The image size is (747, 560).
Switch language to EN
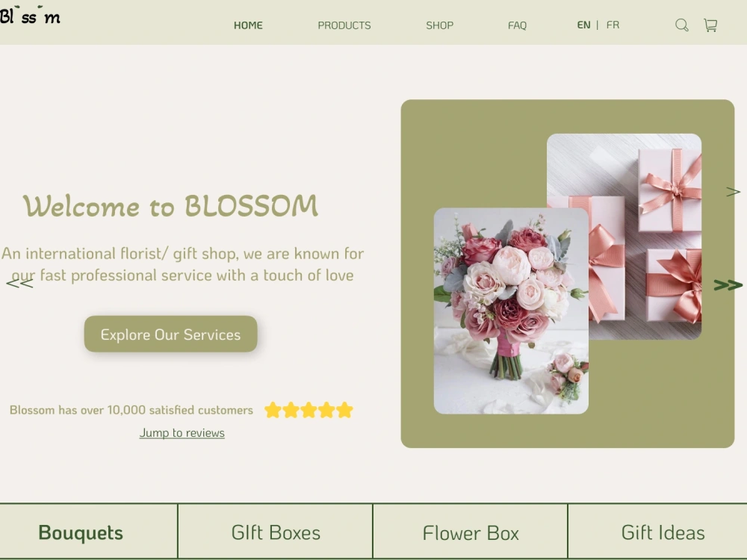583,25
